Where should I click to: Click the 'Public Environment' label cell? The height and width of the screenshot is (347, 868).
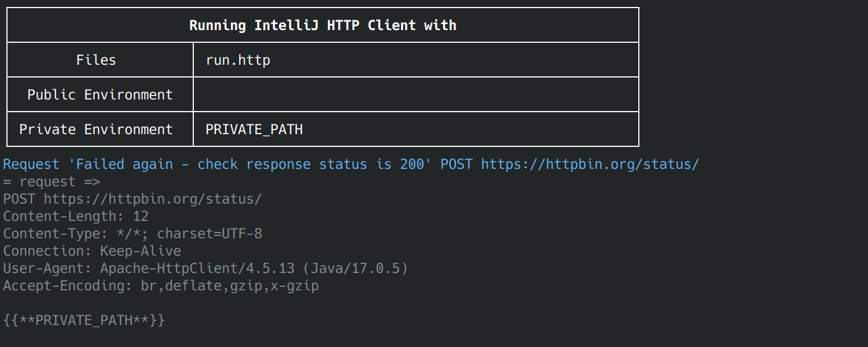[x=100, y=95]
